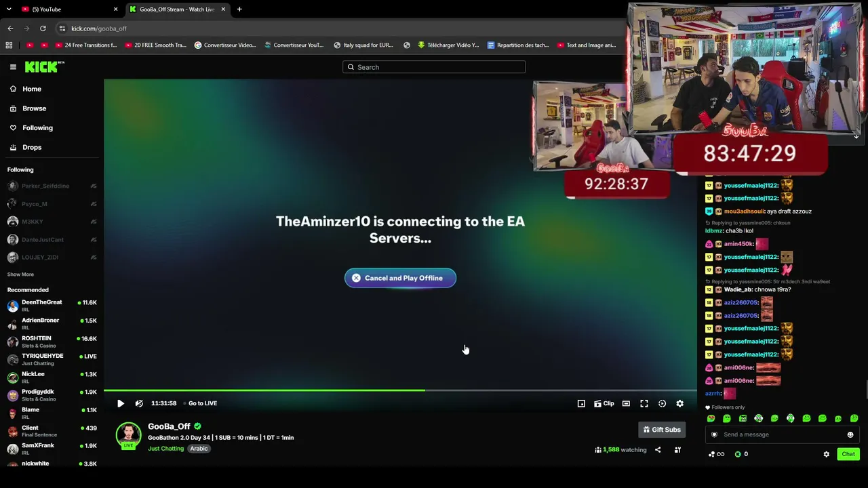Seek on the video progress bar
Image resolution: width=868 pixels, height=488 pixels.
click(x=400, y=390)
